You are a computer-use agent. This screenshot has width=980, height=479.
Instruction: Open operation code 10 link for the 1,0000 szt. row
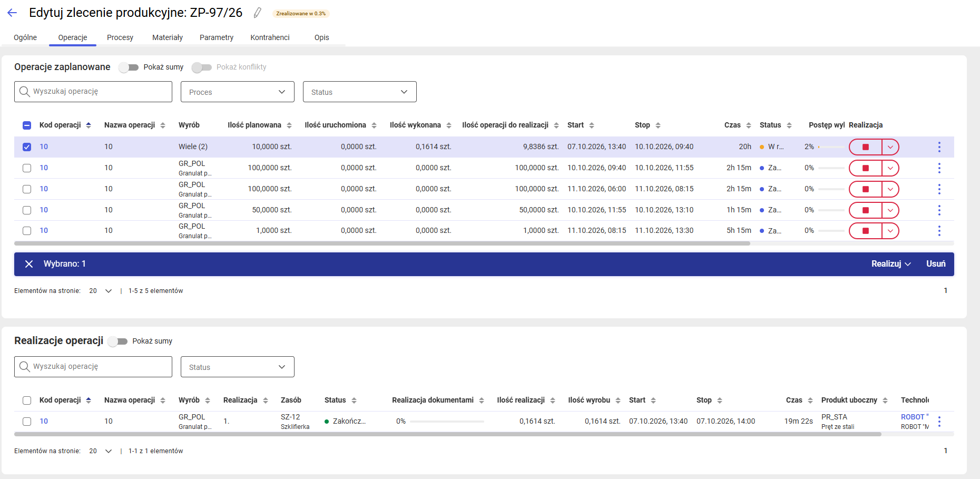44,231
